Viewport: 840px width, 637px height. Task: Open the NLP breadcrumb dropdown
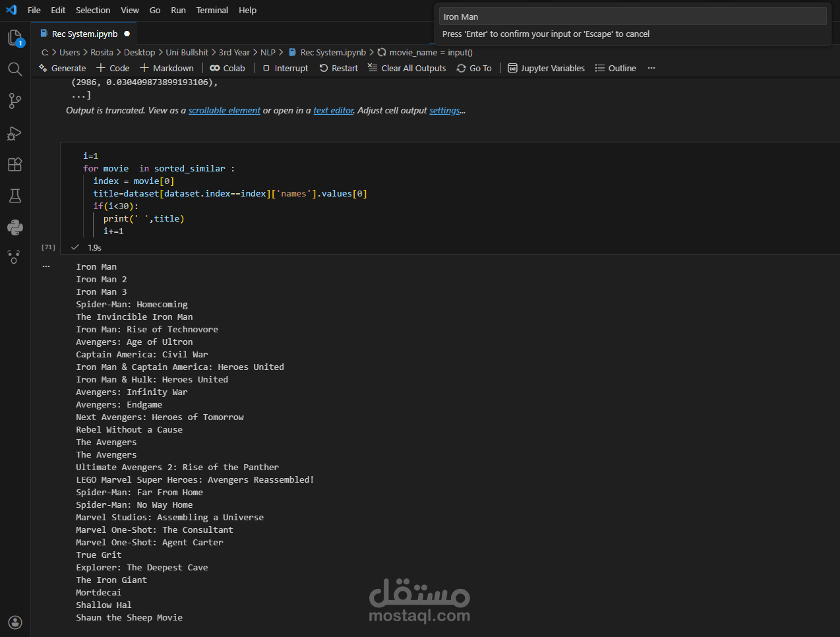(268, 52)
